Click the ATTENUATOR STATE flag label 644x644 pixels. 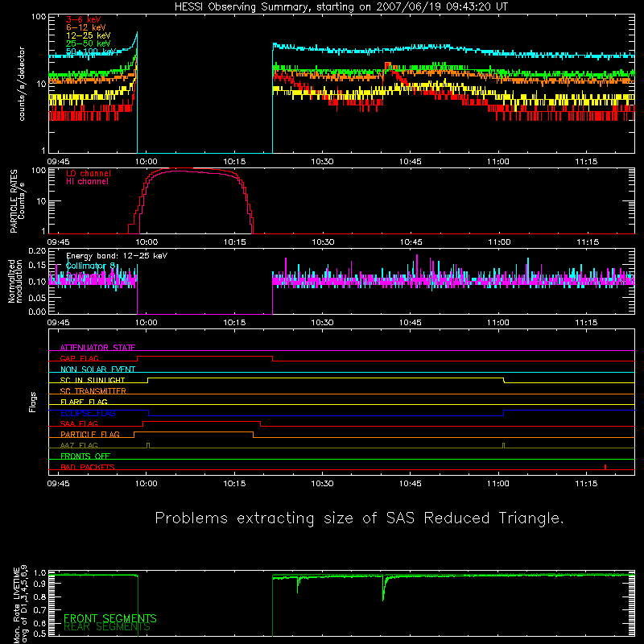(x=97, y=348)
